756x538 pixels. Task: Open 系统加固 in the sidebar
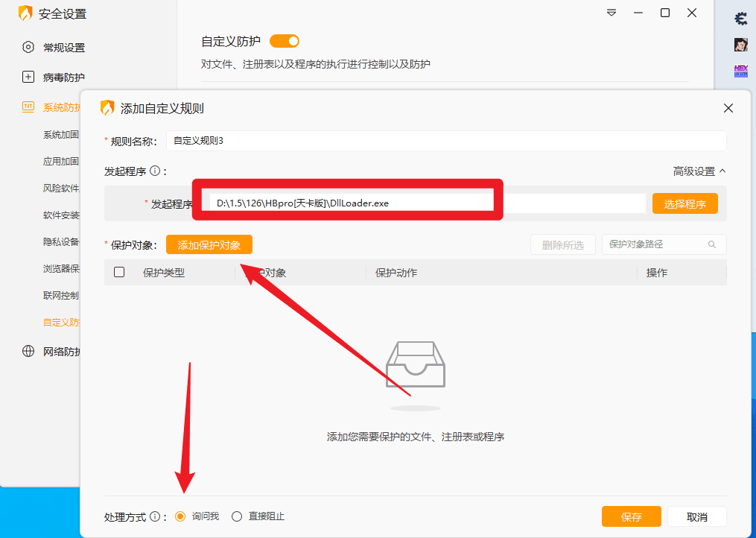(x=61, y=135)
